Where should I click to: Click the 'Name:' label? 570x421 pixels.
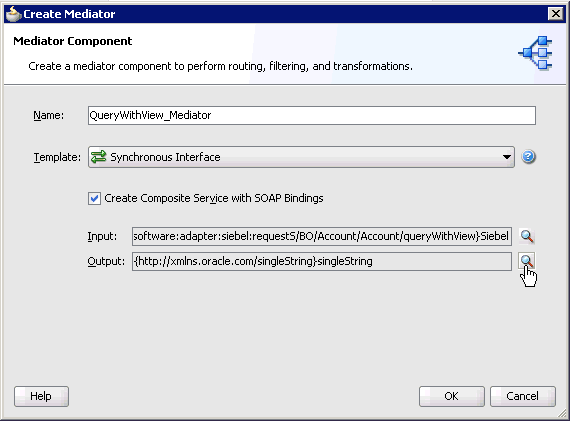[x=48, y=115]
